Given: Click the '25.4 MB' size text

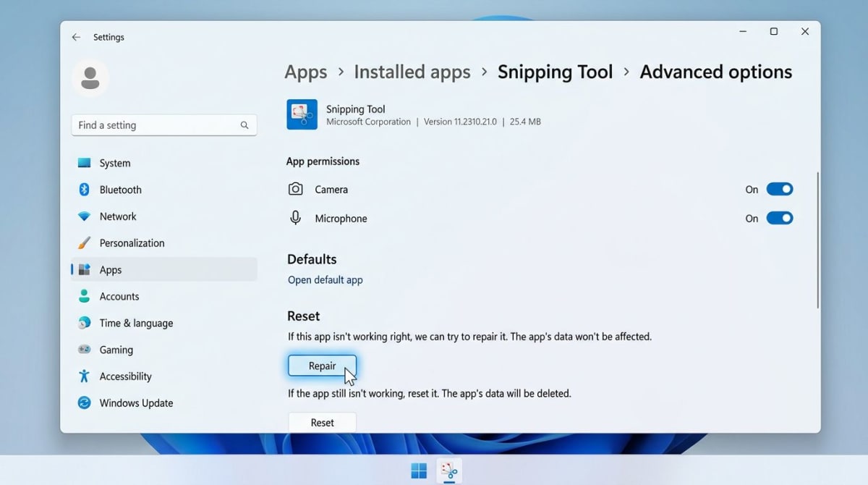Looking at the screenshot, I should (x=525, y=122).
